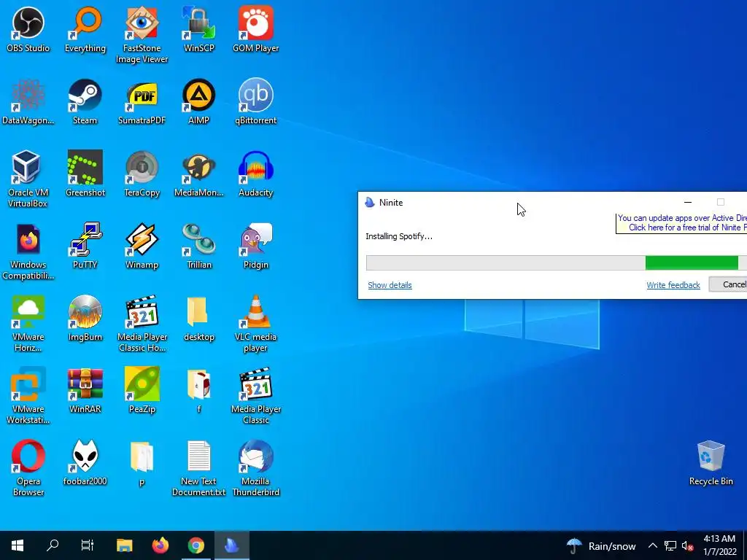Viewport: 747px width, 560px height.
Task: Select the Winamp desktop icon
Action: point(142,246)
